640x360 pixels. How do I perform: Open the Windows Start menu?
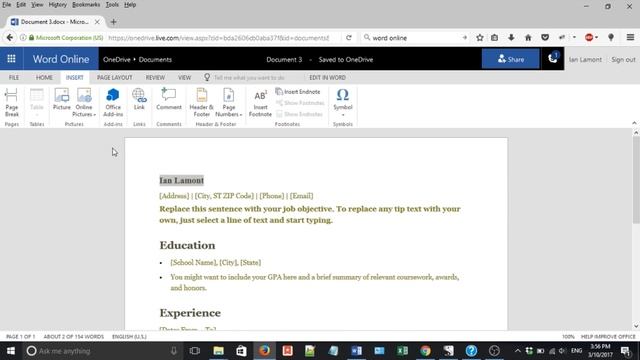tap(11, 351)
